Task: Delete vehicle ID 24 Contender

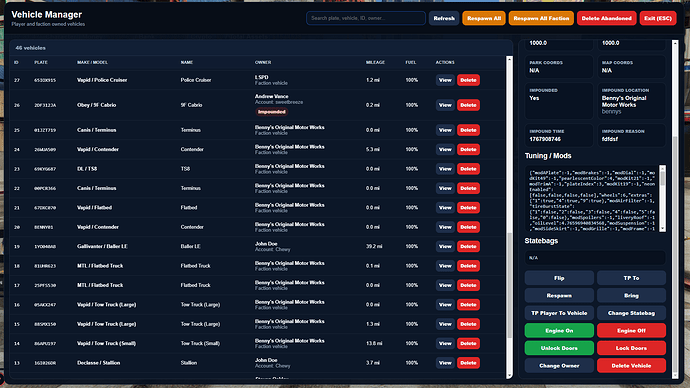Action: pos(468,150)
